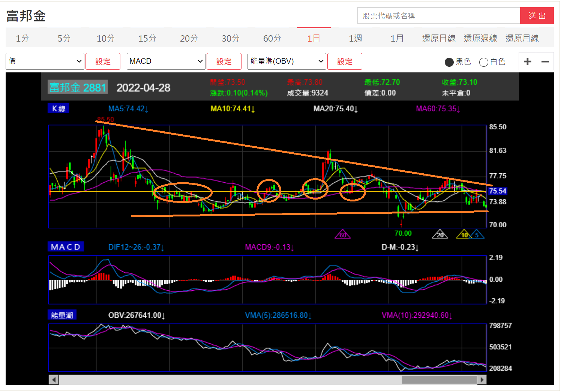Open the 能量潮(OBV) dropdown
Viewport: 561px width, 392px height.
tap(287, 61)
